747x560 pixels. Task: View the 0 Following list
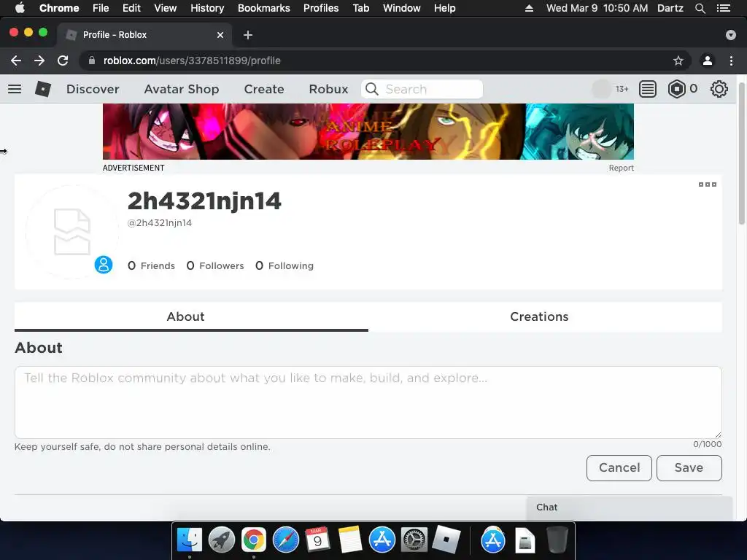point(285,265)
